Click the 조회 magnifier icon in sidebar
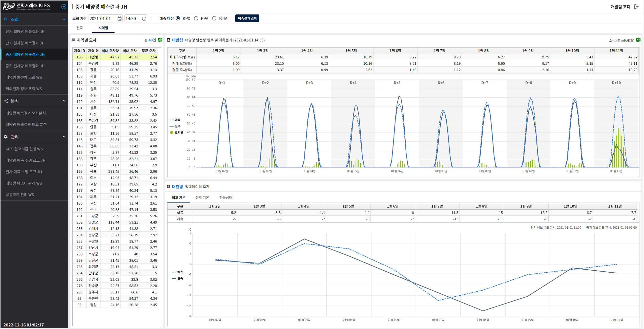This screenshot has width=644, height=329. (x=6, y=19)
